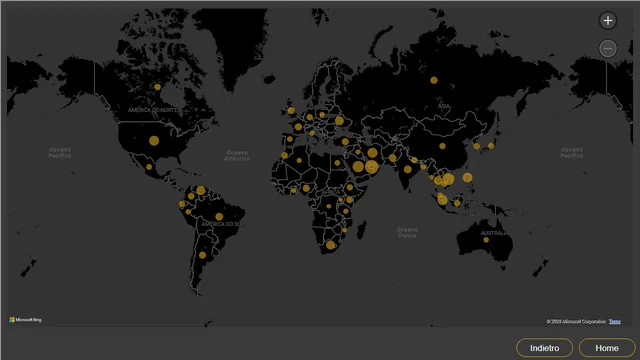Viewport: 640px width, 360px height.
Task: Select the bubble over Mozambique
Action: coord(344,230)
